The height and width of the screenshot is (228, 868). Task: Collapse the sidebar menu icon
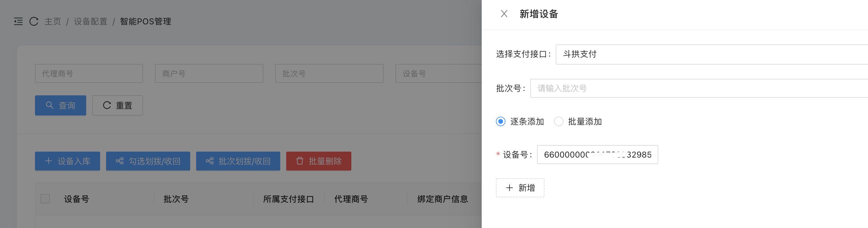18,22
